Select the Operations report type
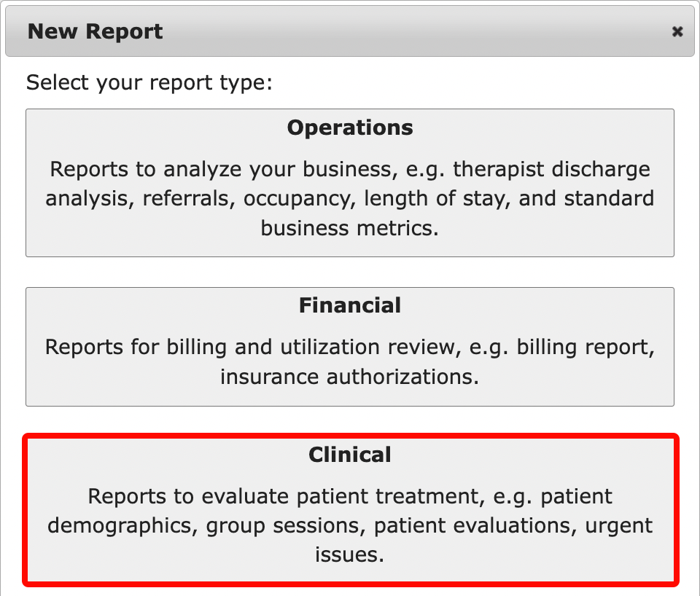The image size is (700, 596). coord(350,183)
